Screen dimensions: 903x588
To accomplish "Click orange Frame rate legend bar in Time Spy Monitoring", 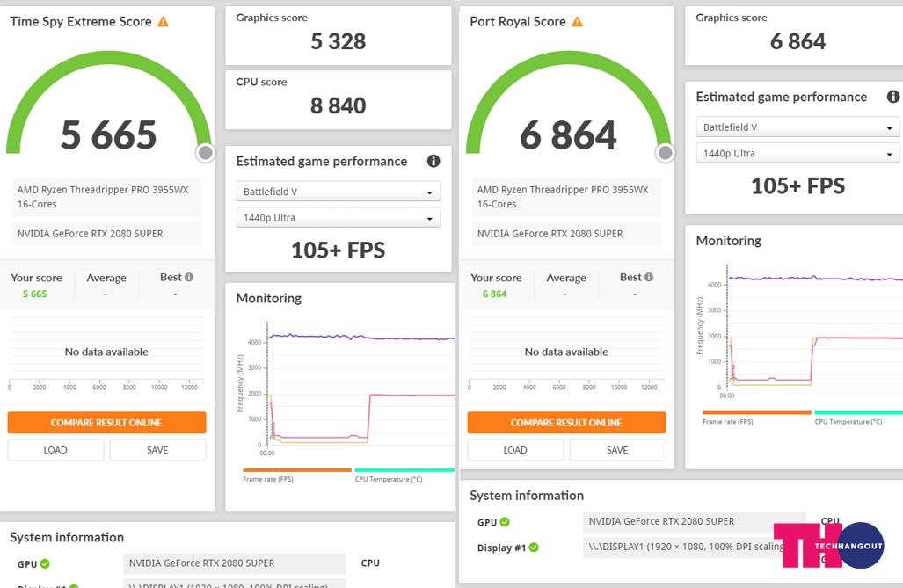I will coord(297,470).
